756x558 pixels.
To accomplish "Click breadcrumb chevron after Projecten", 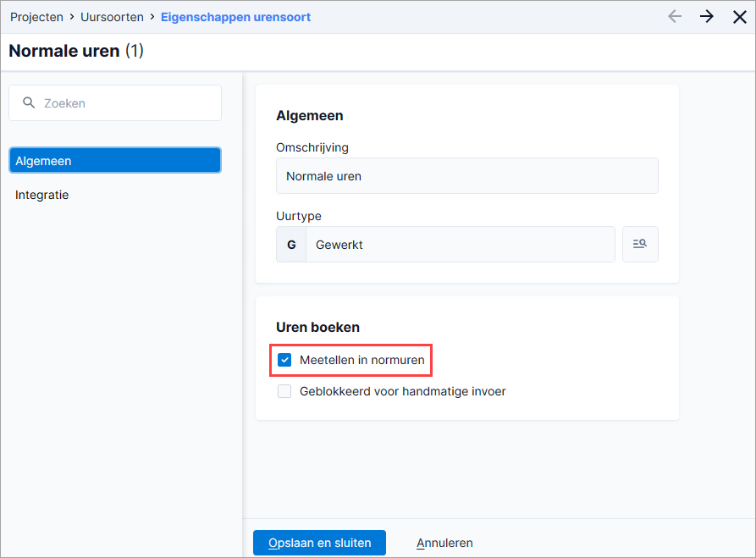I will coord(72,17).
